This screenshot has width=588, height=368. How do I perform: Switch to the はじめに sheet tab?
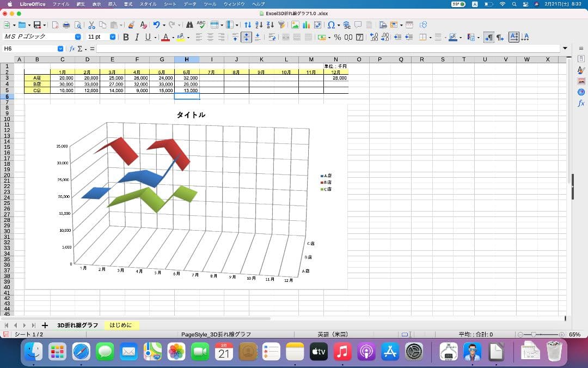click(x=121, y=325)
